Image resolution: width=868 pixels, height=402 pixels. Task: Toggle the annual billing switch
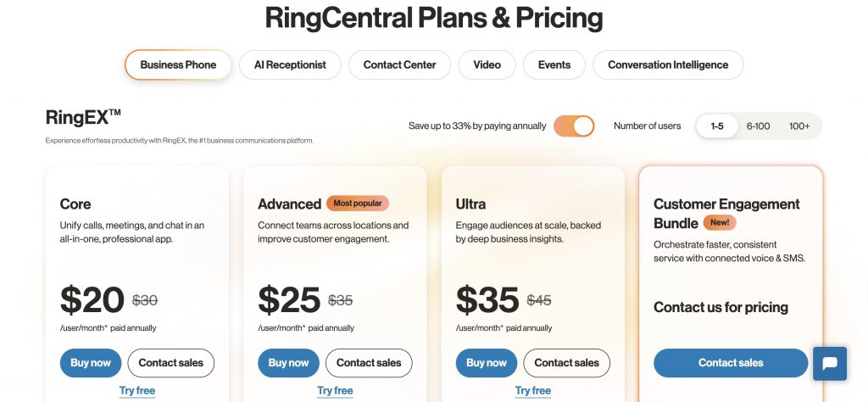pyautogui.click(x=574, y=126)
